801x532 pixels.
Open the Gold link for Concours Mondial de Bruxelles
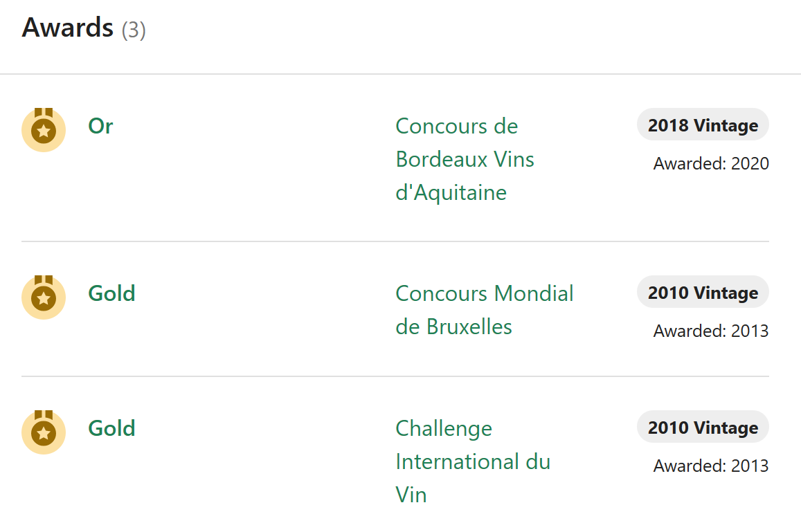click(x=111, y=293)
